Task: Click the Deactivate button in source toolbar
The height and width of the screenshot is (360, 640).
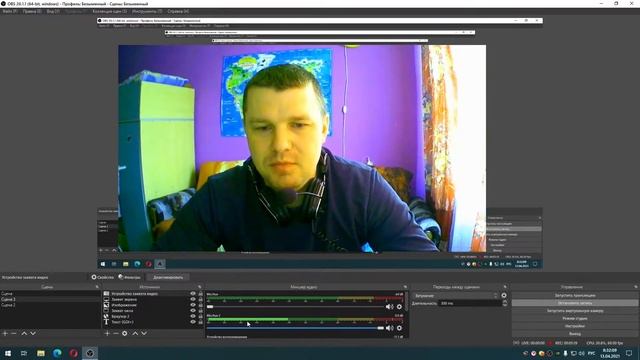Action: [x=168, y=277]
